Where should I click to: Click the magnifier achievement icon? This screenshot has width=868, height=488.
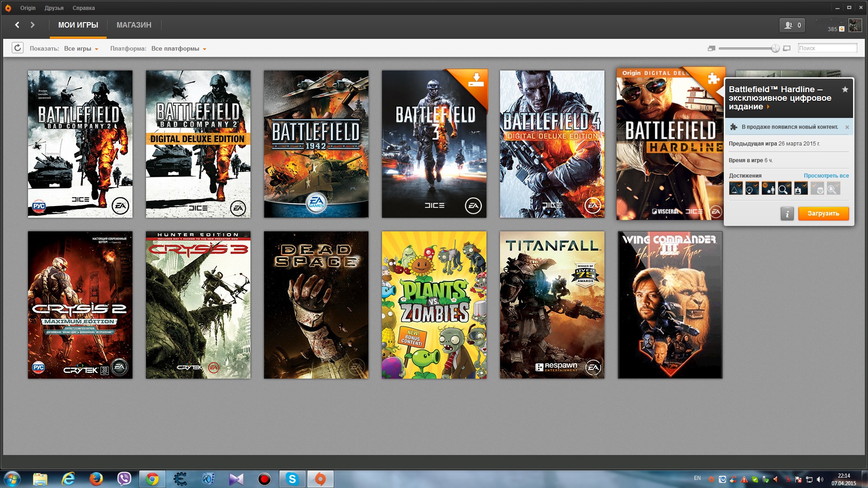point(784,188)
